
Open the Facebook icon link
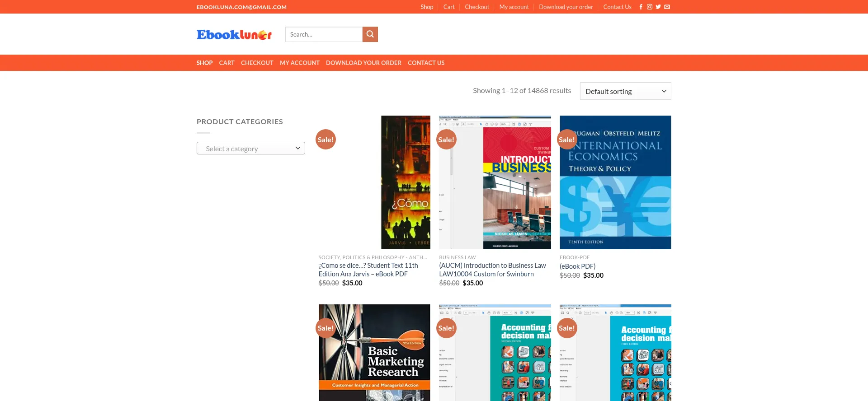(641, 7)
